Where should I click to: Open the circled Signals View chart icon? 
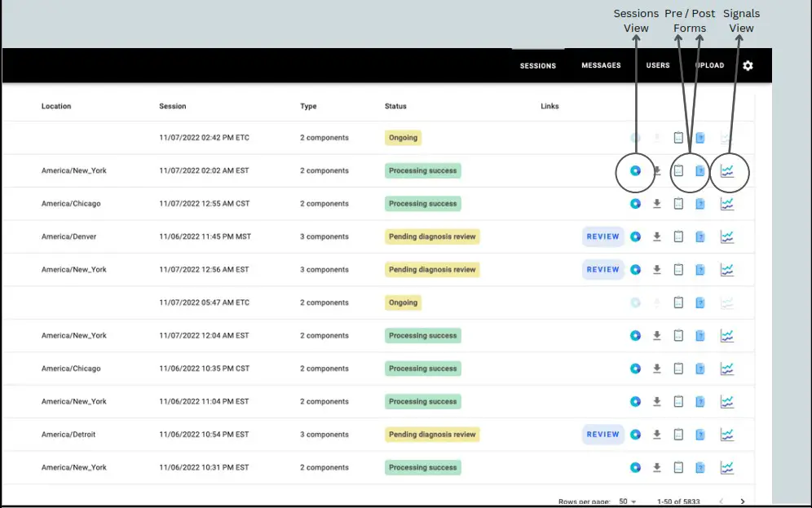click(x=727, y=172)
